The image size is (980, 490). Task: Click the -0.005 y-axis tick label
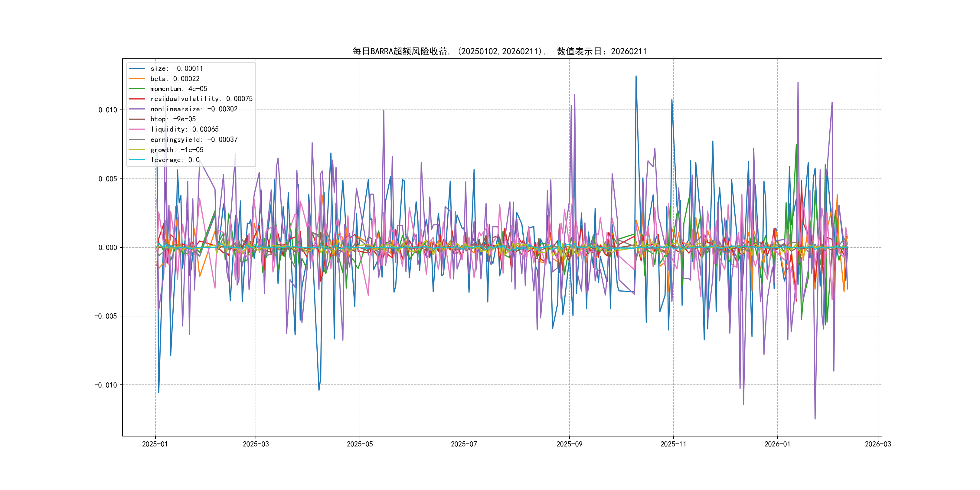tap(106, 316)
